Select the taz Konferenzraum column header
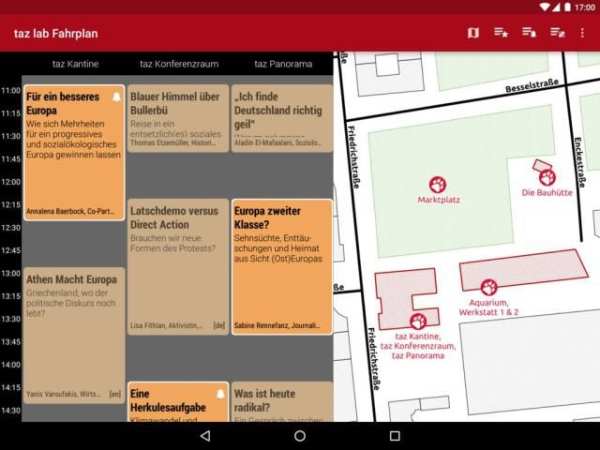Screen dimensions: 600x450 (179, 64)
